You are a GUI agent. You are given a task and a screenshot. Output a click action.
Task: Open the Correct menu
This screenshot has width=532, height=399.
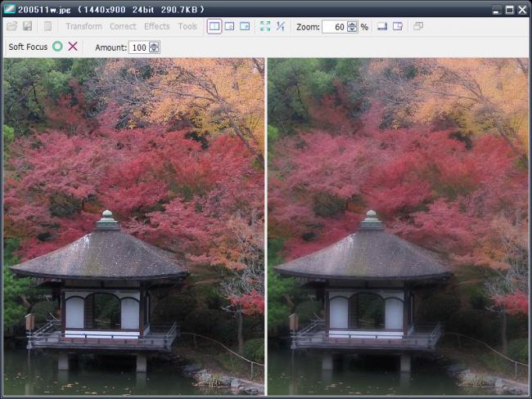point(123,26)
